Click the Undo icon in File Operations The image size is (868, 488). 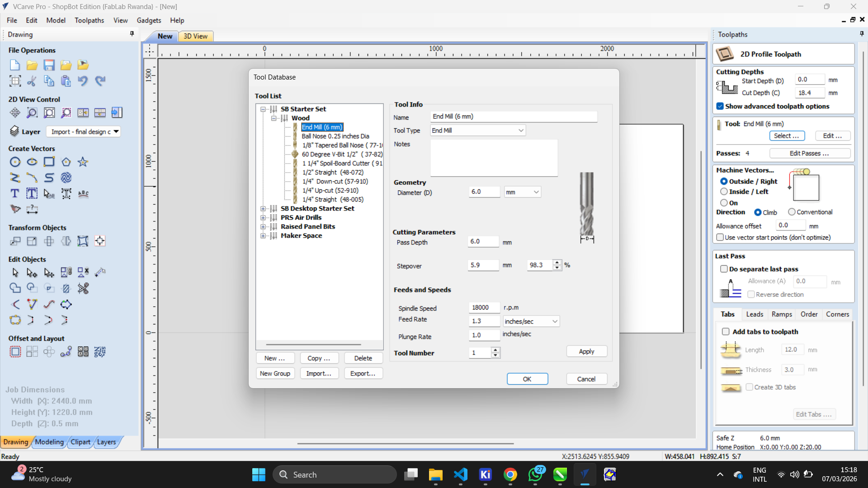click(x=83, y=81)
